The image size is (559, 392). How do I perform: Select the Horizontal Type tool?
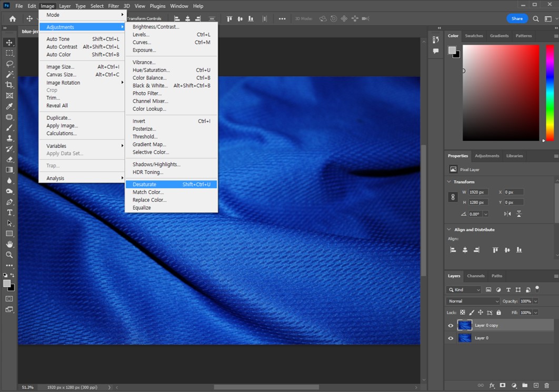point(9,213)
